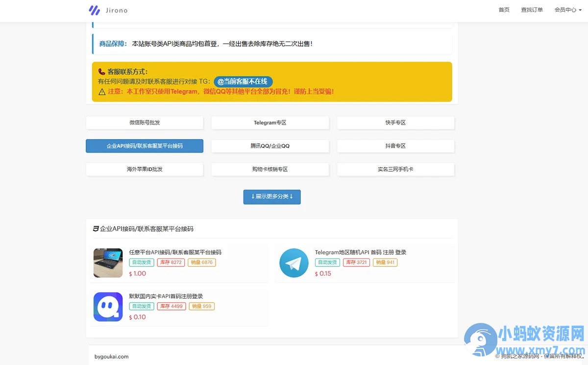
Task: Select the 企业API接码/联系客服某平台接码 category
Action: pyautogui.click(x=145, y=146)
